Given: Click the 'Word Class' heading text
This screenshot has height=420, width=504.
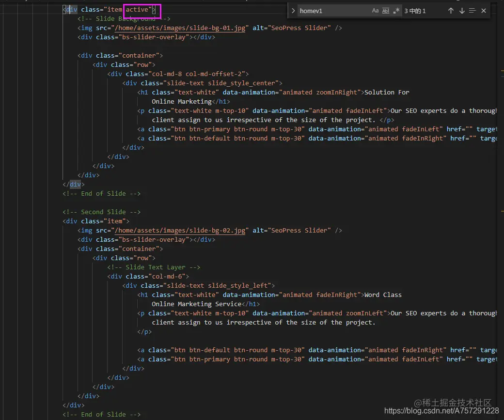Looking at the screenshot, I should [383, 295].
